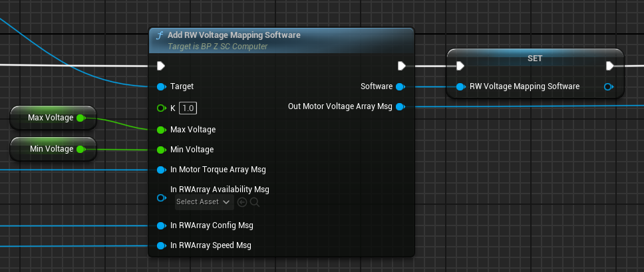Click the In RWArray Availability Msg pin
Screen dimensions: 644x272
(160, 198)
